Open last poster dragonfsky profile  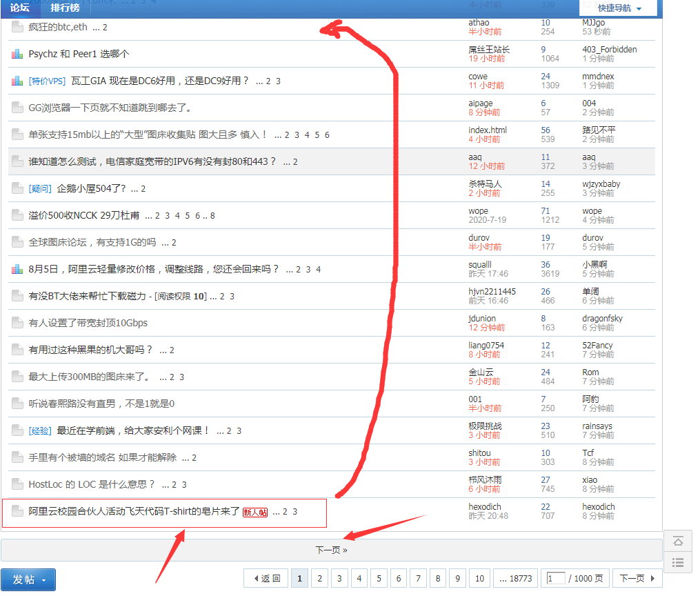point(602,318)
